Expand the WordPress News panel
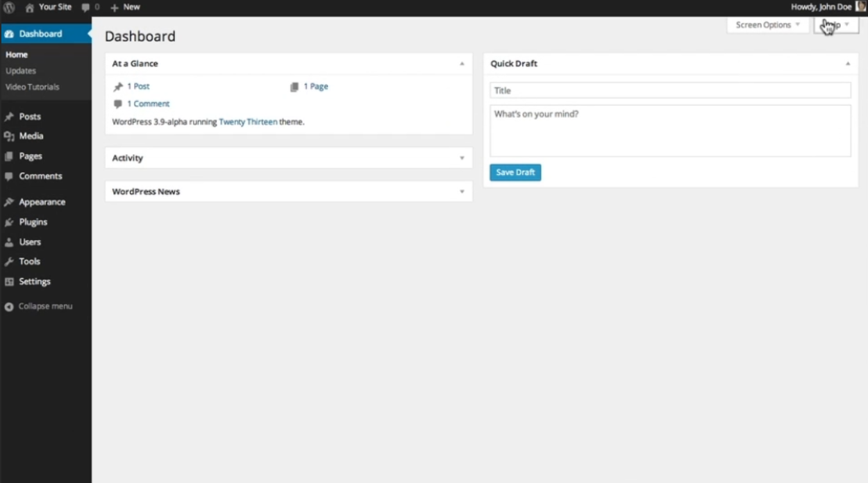The image size is (868, 483). [462, 192]
